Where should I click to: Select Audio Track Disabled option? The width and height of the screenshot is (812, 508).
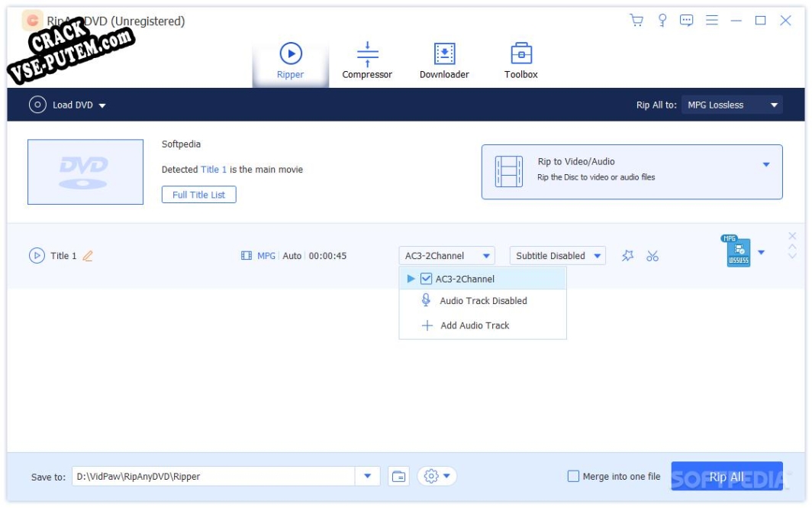coord(482,301)
